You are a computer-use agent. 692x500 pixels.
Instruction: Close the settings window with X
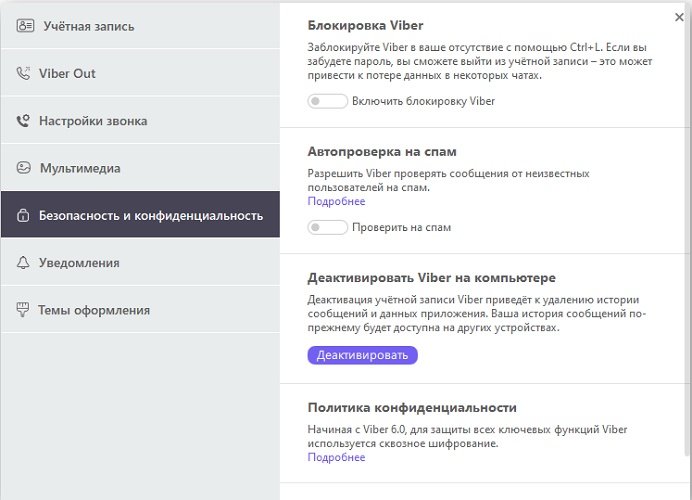point(679,17)
